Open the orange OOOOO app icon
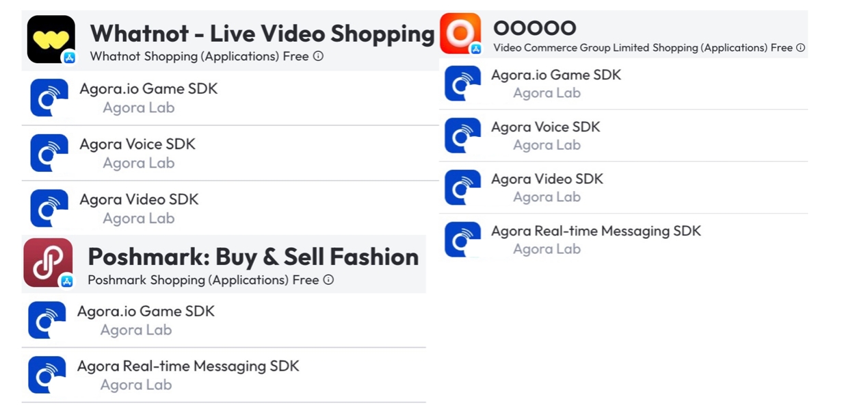The height and width of the screenshot is (406, 868). pos(460,33)
